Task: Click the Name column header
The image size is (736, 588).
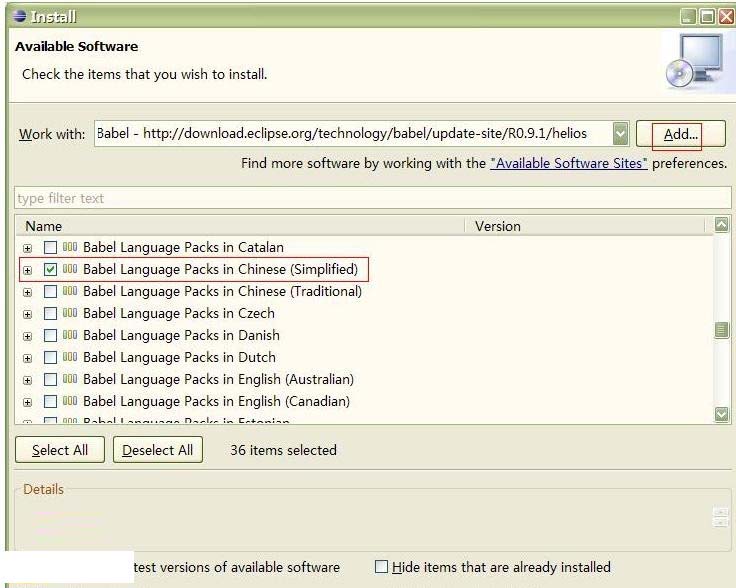Action: tap(239, 226)
